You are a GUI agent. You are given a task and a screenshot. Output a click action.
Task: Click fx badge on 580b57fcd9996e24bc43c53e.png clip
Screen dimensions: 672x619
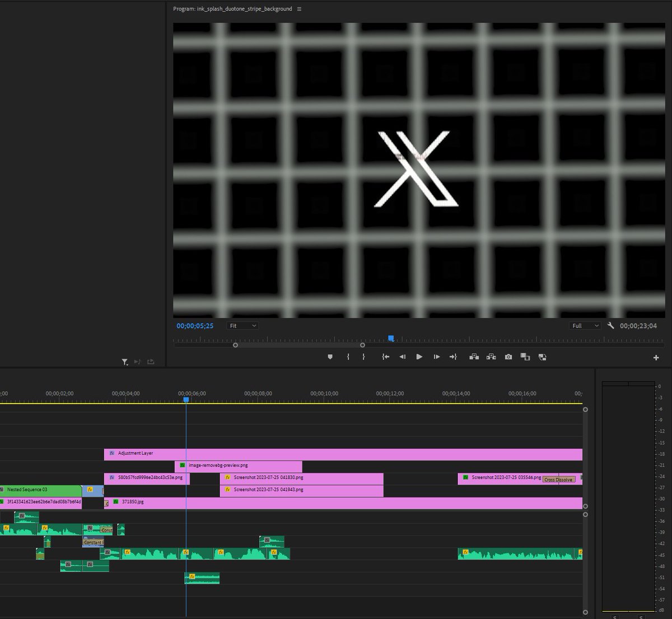111,477
